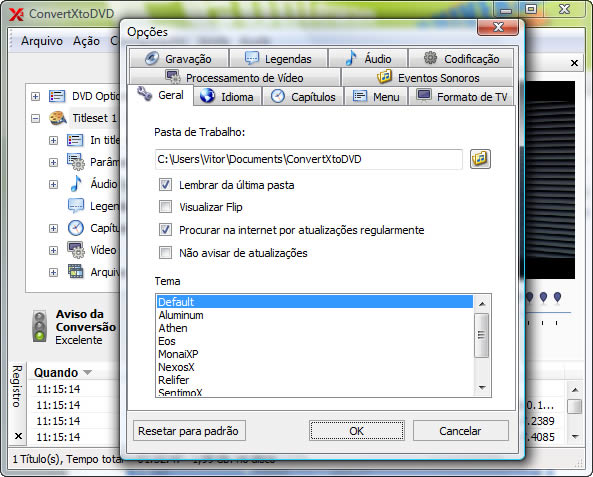Open the Gravação tab

point(179,58)
